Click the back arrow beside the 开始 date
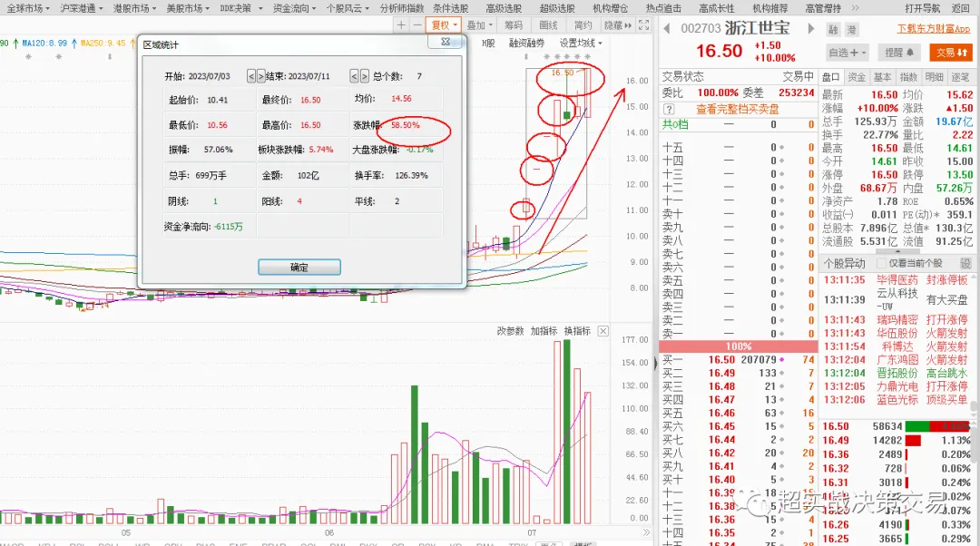This screenshot has width=980, height=546. pyautogui.click(x=250, y=77)
